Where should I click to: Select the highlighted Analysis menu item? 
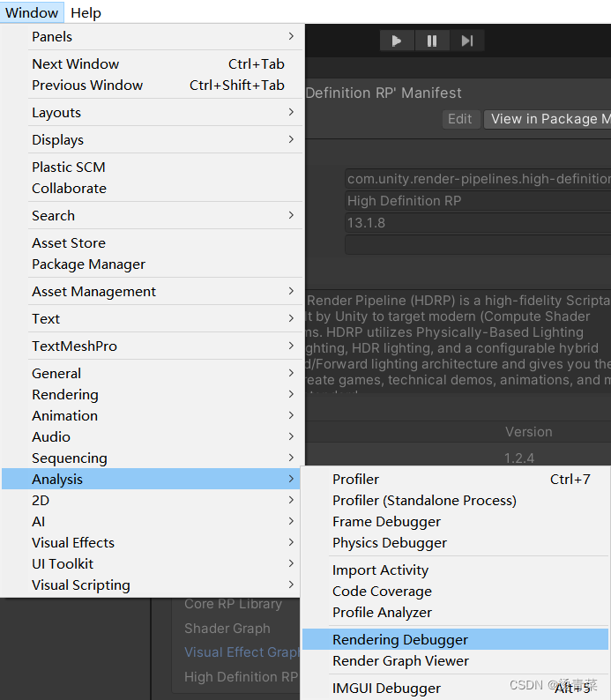point(153,479)
